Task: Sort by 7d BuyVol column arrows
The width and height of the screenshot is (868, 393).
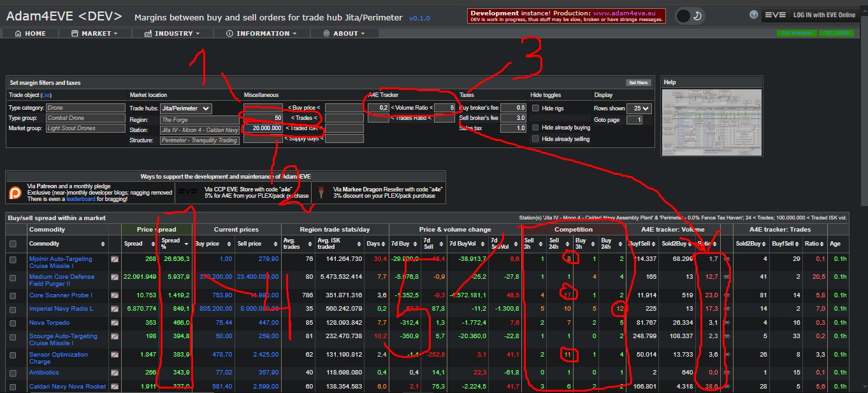Action: click(x=481, y=244)
